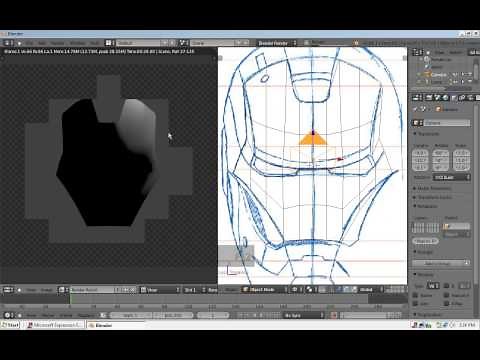Select the Camera row in Outliner
Screen dimensions: 480x360
[x=439, y=74]
